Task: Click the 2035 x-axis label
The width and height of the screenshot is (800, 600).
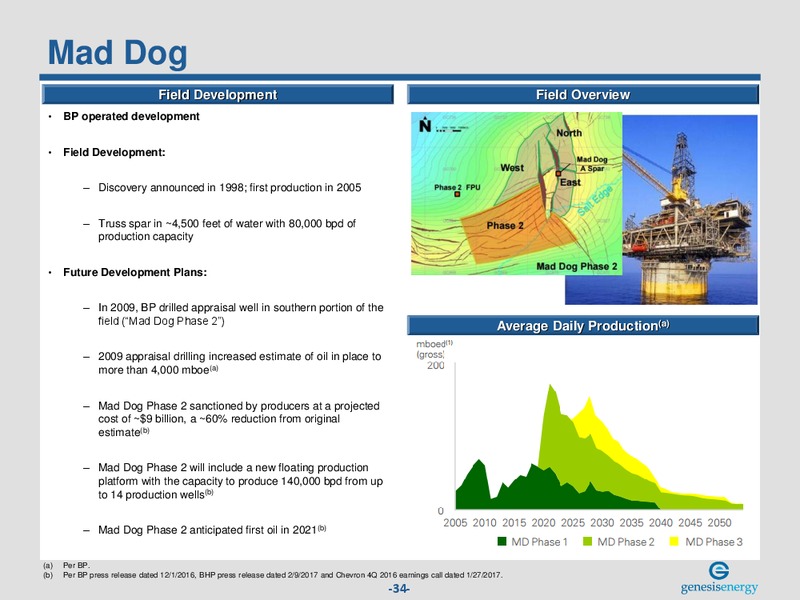Action: 632,523
